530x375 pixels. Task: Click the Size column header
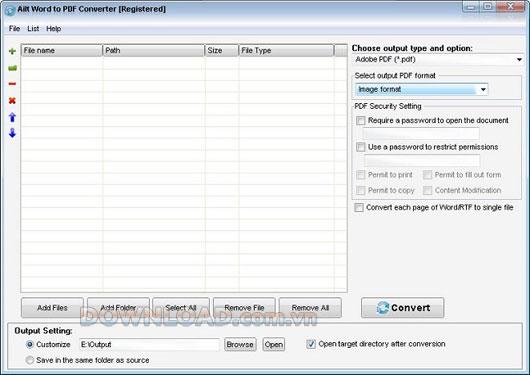click(222, 50)
